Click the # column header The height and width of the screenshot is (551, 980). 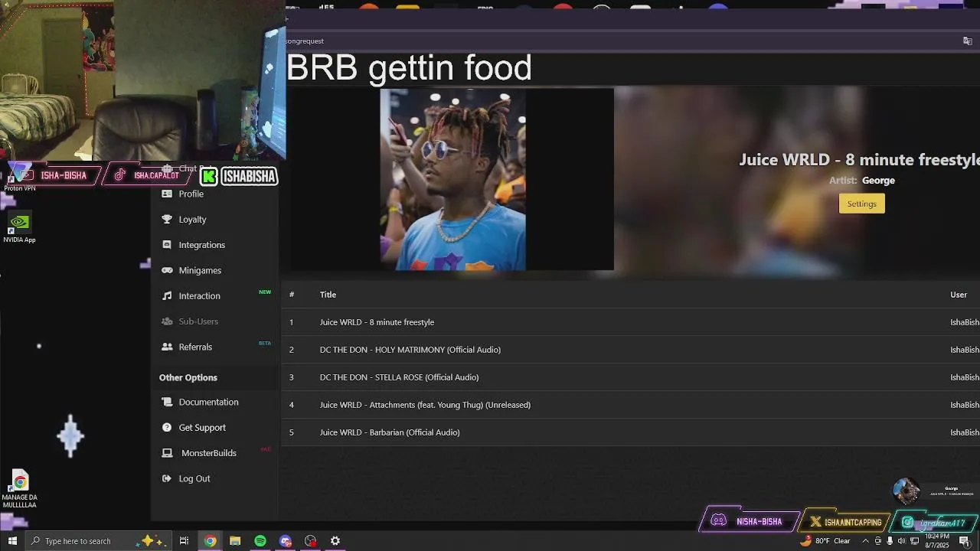292,295
